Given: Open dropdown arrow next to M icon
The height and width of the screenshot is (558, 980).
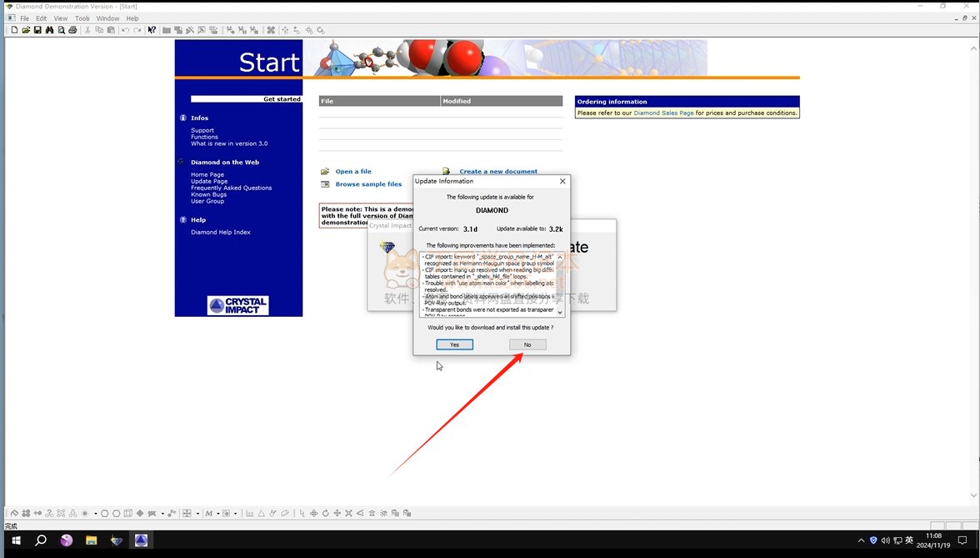Looking at the screenshot, I should point(218,514).
